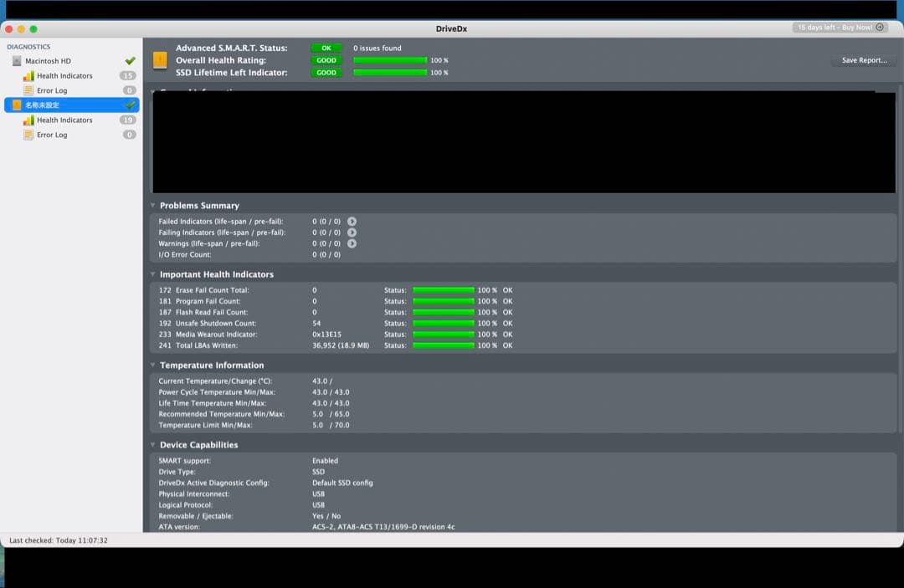904x588 pixels.
Task: Click SSD Lifetime Left Indicator progress bar
Action: (x=390, y=73)
